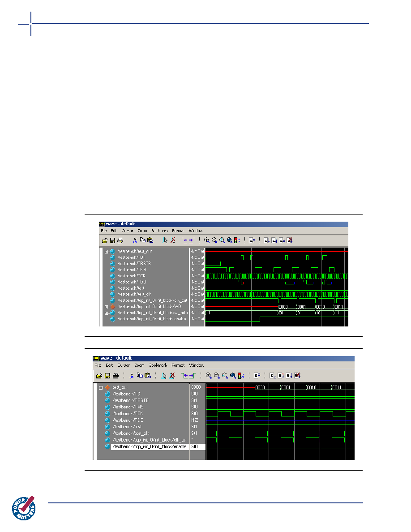Find next transition in the test_out wave window

192,376
